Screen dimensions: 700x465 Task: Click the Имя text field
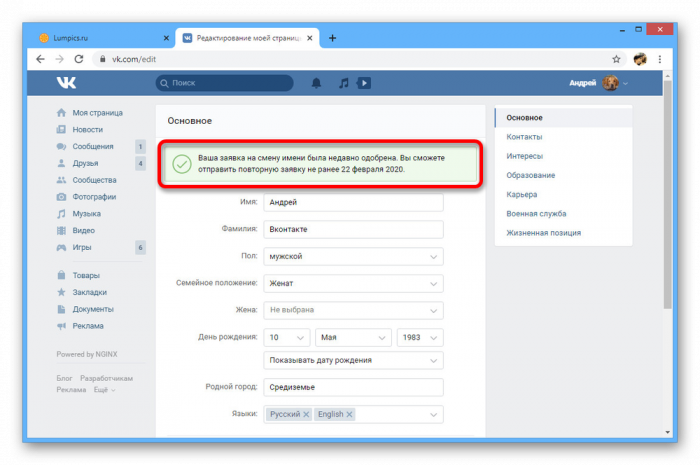pyautogui.click(x=353, y=202)
